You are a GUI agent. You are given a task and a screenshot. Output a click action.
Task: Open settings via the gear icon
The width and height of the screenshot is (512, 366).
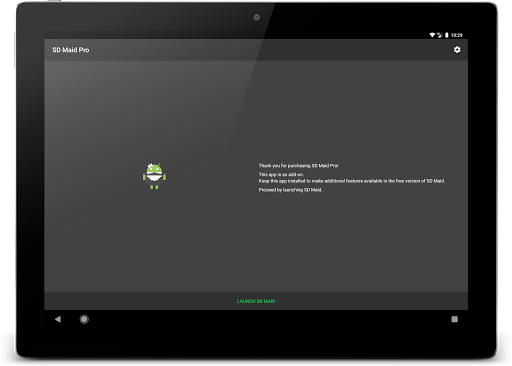pyautogui.click(x=457, y=49)
